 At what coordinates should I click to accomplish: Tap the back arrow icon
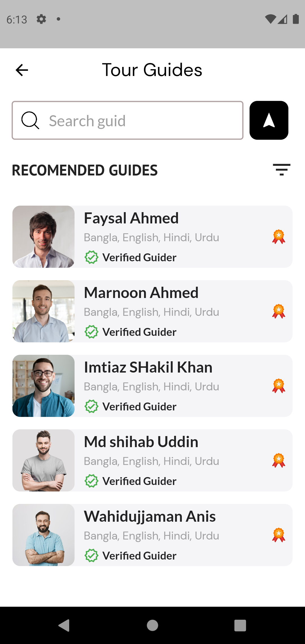click(21, 70)
